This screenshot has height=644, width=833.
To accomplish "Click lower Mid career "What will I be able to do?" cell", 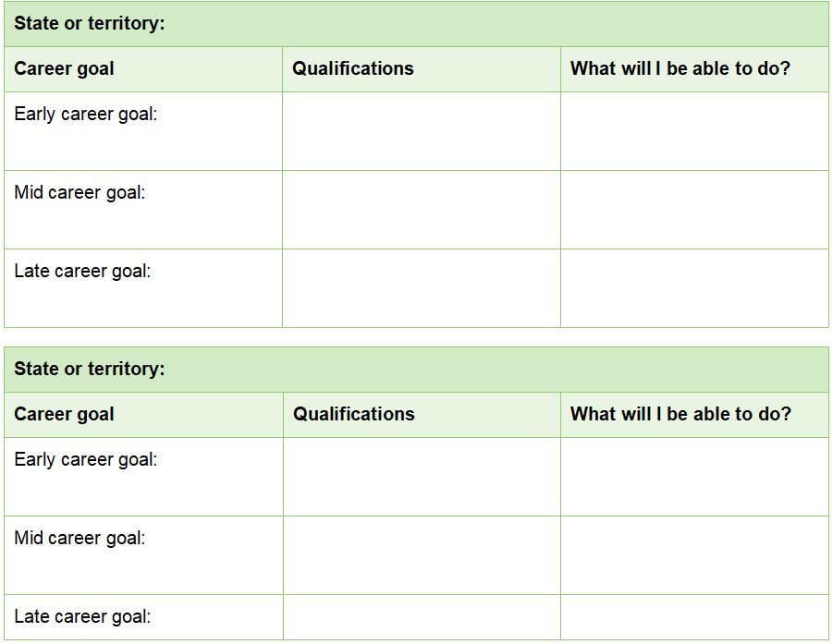I will pyautogui.click(x=693, y=554).
